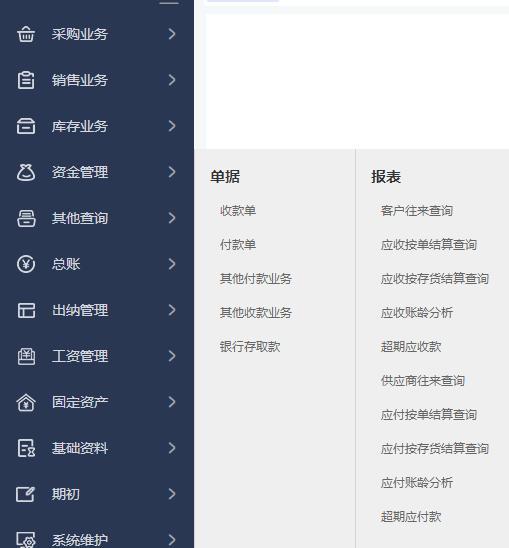Select 总账 in the sidebar
This screenshot has width=509, height=548.
(x=66, y=264)
